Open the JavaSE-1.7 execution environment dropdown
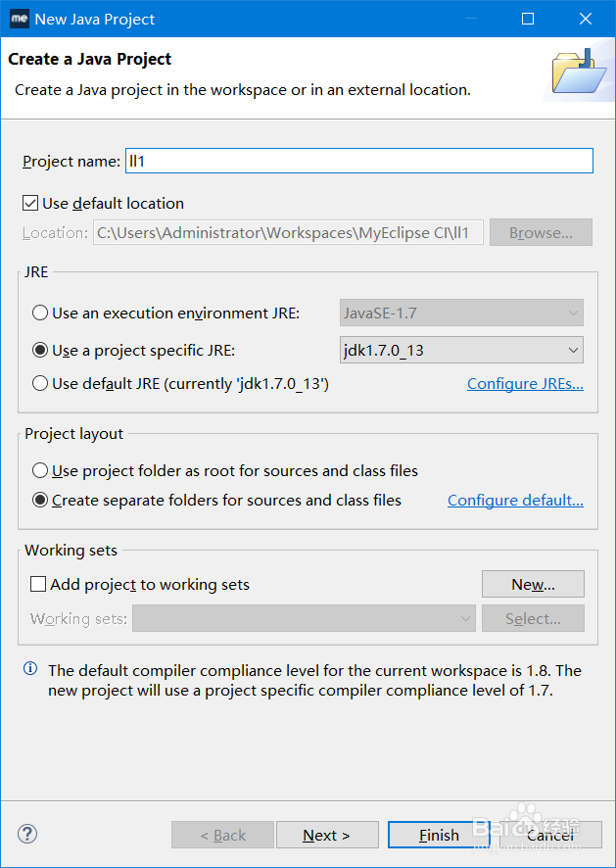Viewport: 616px width, 868px height. tap(461, 313)
